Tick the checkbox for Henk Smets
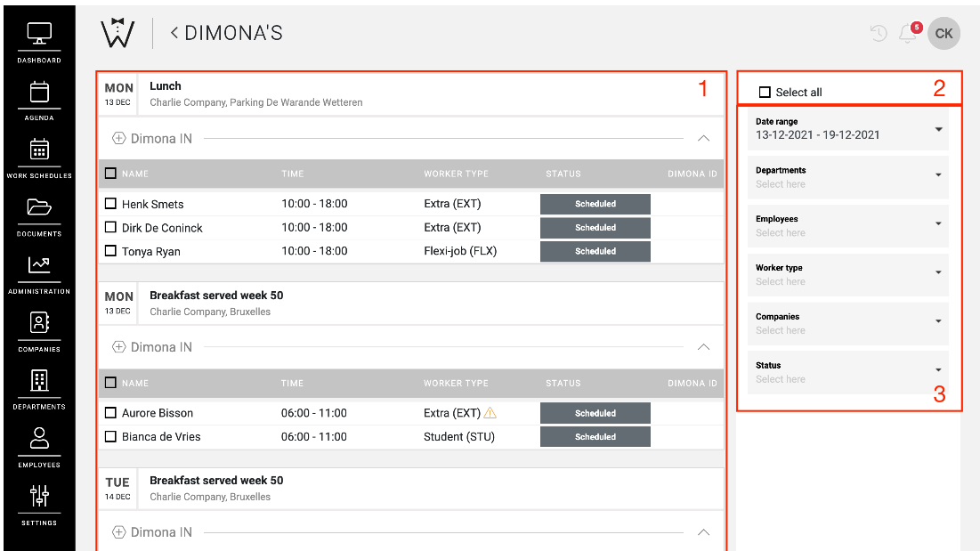 click(x=111, y=204)
